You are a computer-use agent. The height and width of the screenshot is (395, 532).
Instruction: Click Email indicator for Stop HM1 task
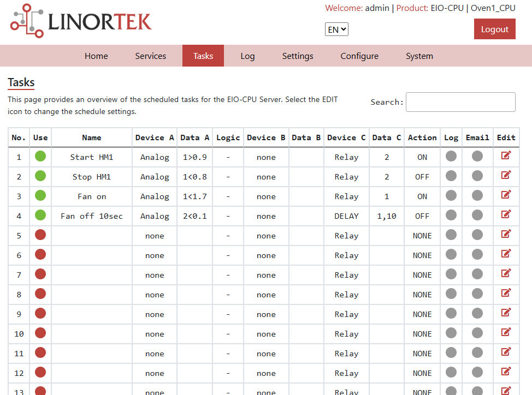pyautogui.click(x=477, y=176)
